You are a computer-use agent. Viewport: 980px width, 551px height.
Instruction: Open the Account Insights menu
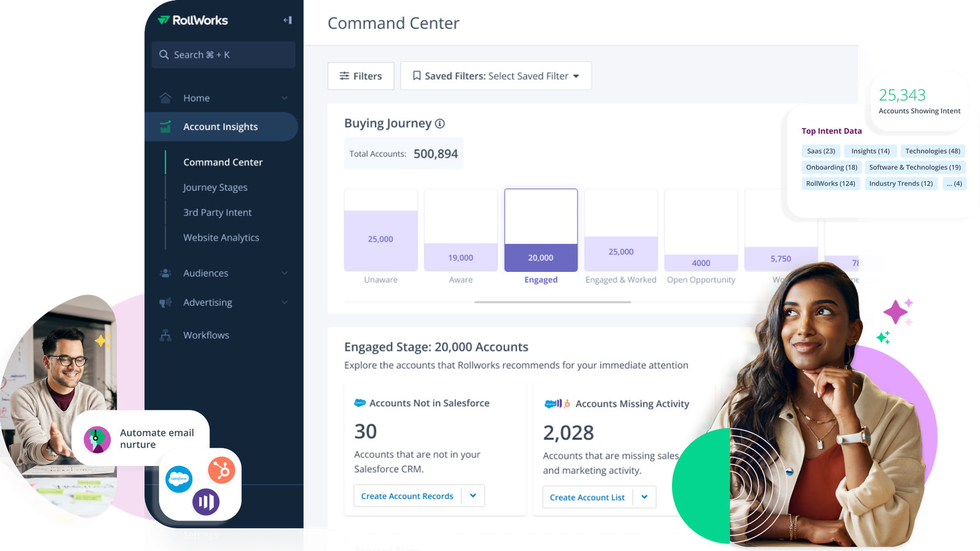[x=221, y=127]
